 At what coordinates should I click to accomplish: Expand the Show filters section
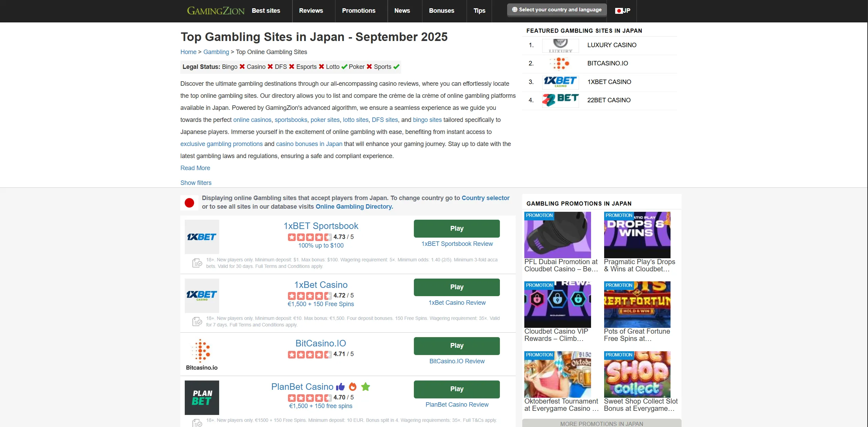click(196, 183)
